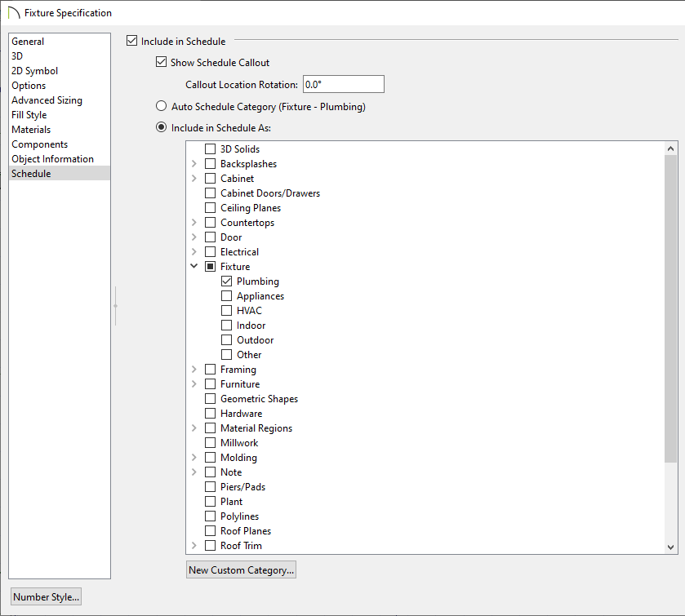Toggle Show Schedule Callout checkbox
The width and height of the screenshot is (685, 616).
tap(161, 62)
